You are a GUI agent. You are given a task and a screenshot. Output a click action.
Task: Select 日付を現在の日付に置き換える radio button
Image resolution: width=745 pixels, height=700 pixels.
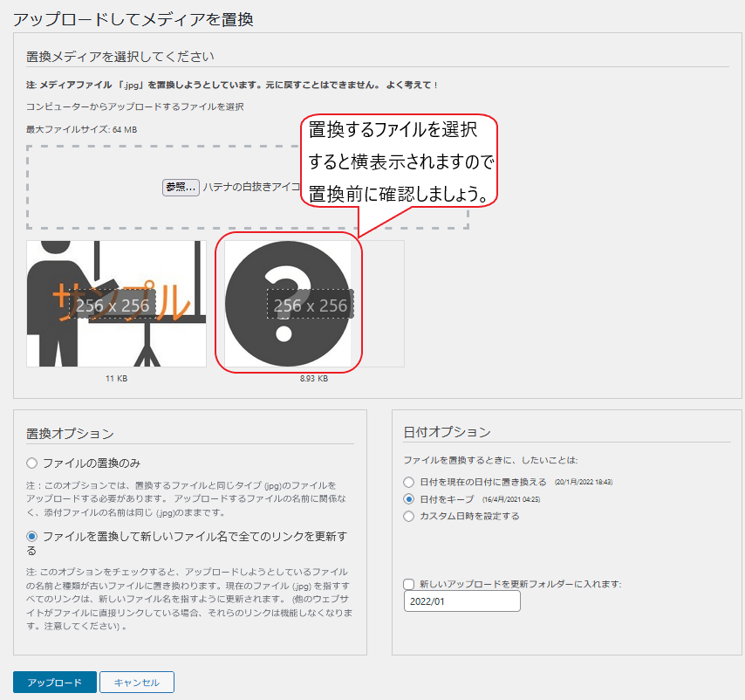(409, 482)
